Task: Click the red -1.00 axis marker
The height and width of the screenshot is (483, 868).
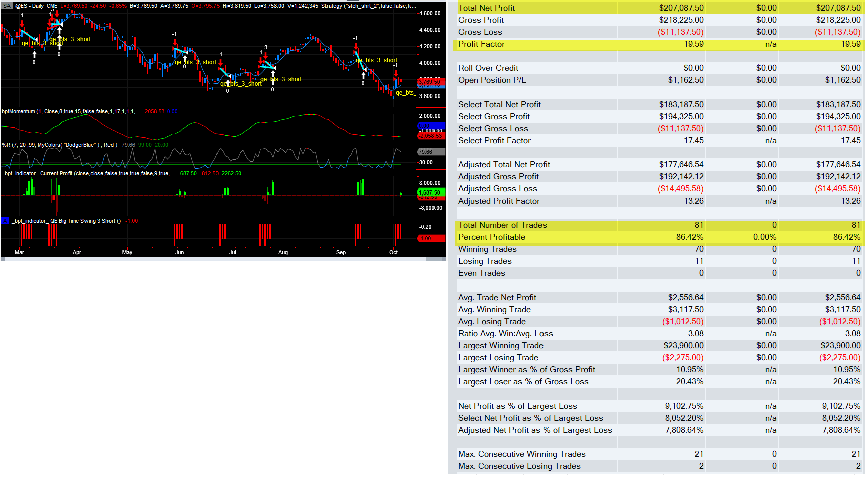Action: (431, 238)
